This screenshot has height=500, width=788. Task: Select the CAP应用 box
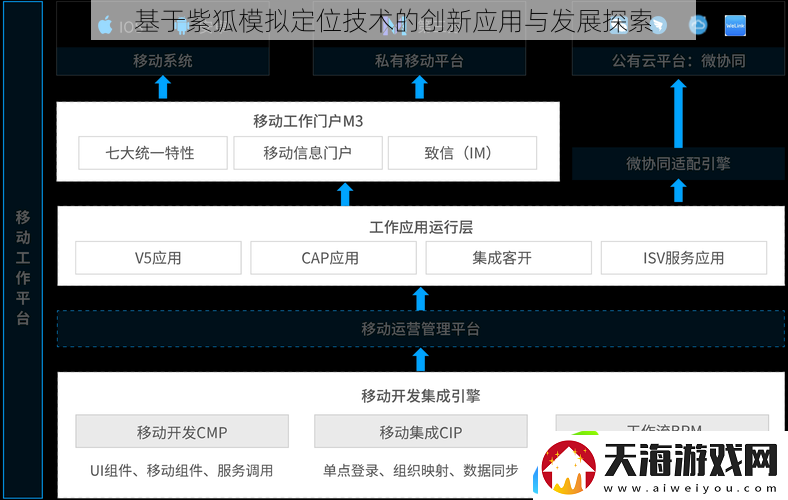[334, 258]
